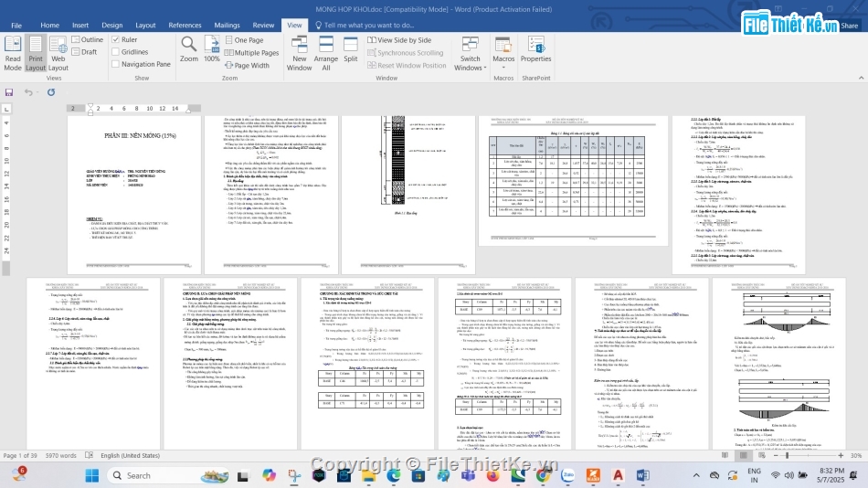
Task: Open Zalo from the taskbar
Action: 568,475
